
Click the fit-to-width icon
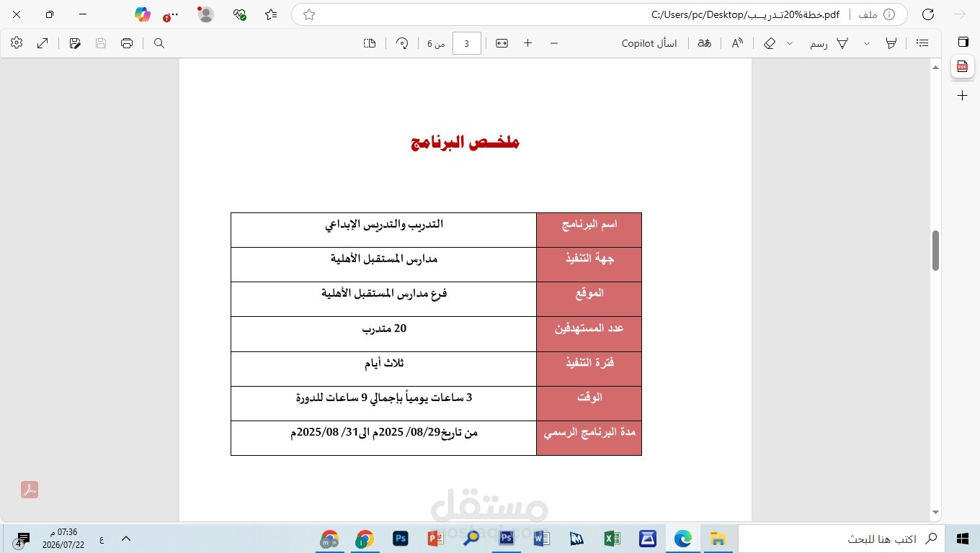pos(502,43)
